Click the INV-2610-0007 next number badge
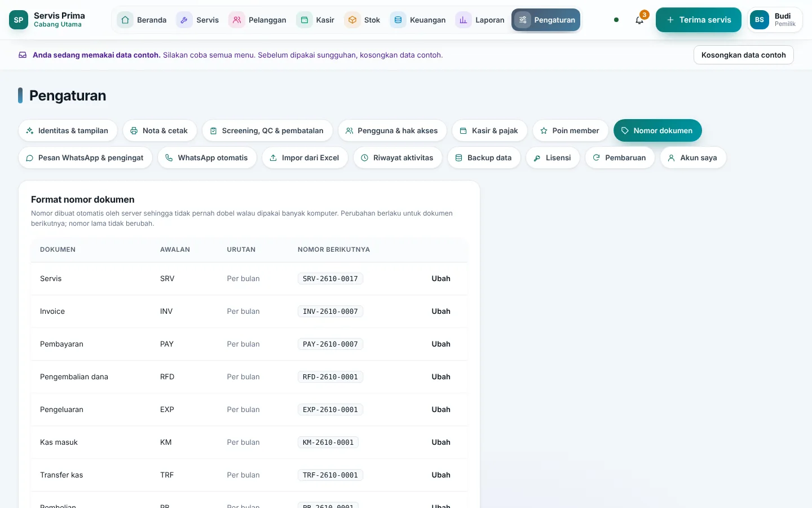Viewport: 812px width, 508px height. coord(330,311)
